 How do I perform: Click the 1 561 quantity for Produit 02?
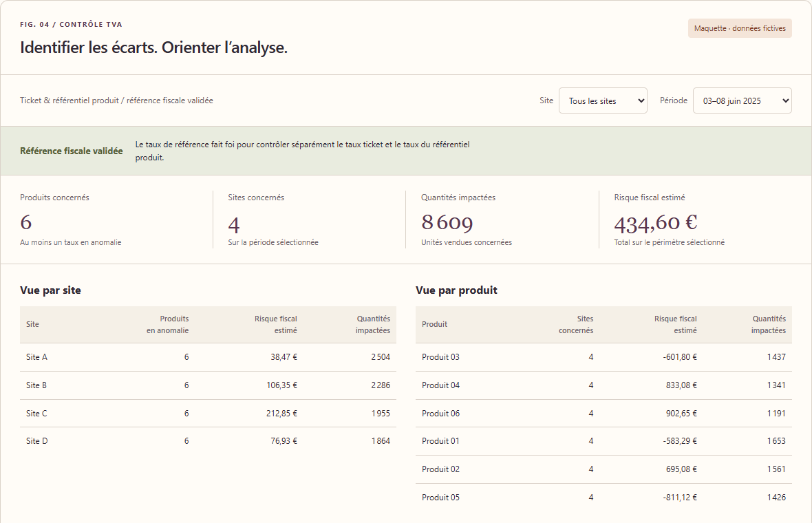point(776,469)
